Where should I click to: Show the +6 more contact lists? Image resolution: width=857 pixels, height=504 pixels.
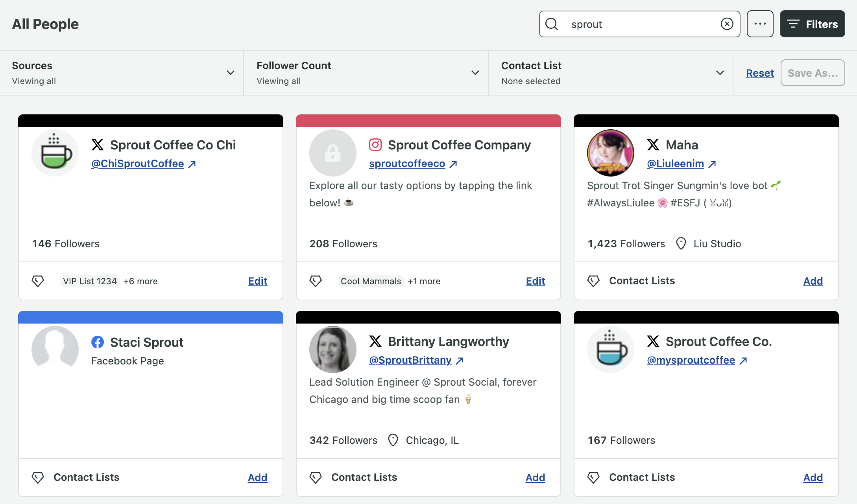point(140,281)
